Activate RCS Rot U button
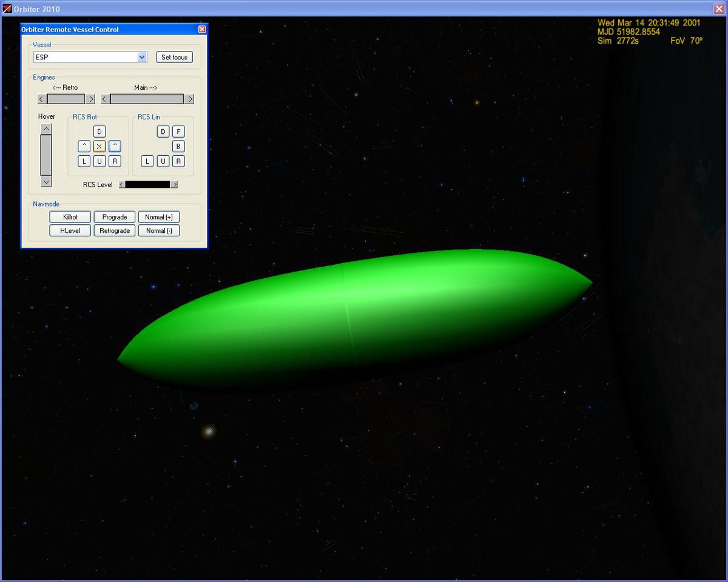The width and height of the screenshot is (728, 582). [99, 161]
